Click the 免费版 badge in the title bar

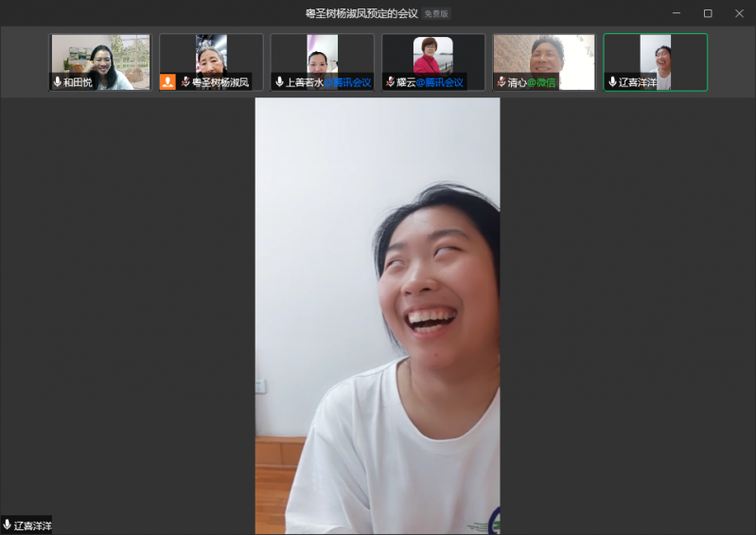(x=436, y=13)
